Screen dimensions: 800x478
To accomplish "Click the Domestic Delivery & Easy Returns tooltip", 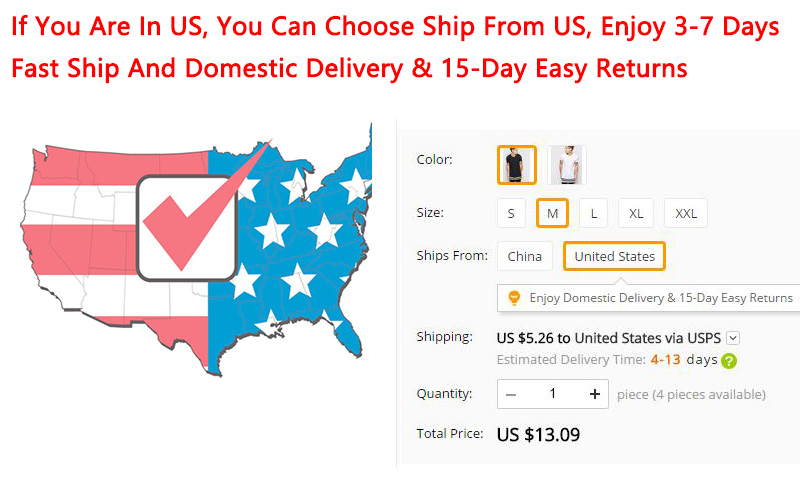I will tap(660, 298).
